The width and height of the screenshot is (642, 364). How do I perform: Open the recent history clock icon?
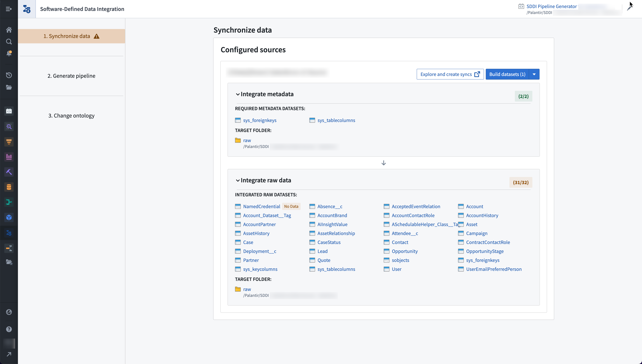(x=9, y=75)
